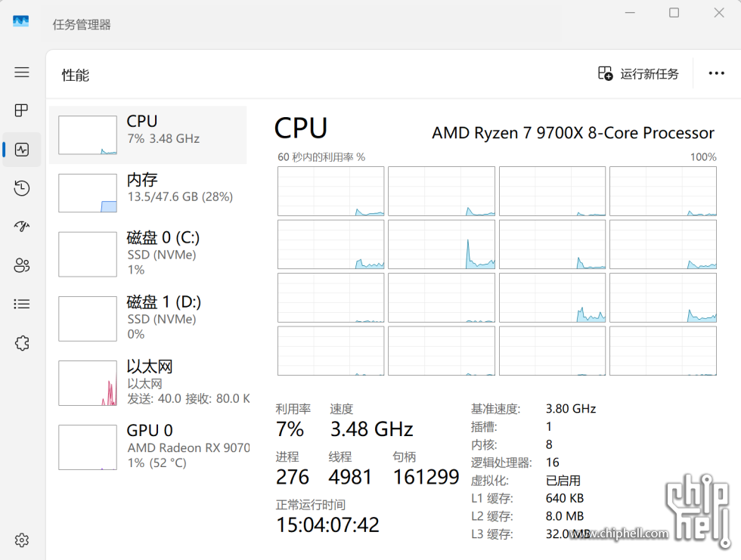Click the Ethernet throughput mini graph
The image size is (741, 560).
pos(88,383)
